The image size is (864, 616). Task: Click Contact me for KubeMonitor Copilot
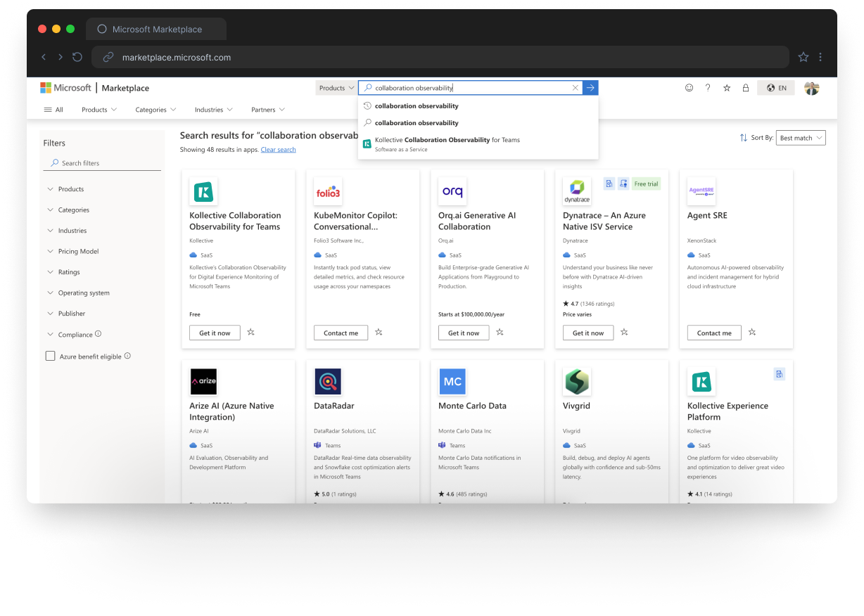pyautogui.click(x=341, y=333)
